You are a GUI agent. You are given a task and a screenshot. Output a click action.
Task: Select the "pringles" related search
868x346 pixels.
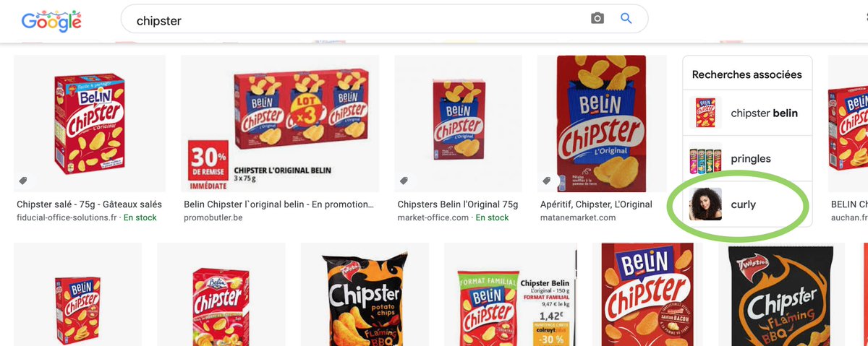click(751, 159)
